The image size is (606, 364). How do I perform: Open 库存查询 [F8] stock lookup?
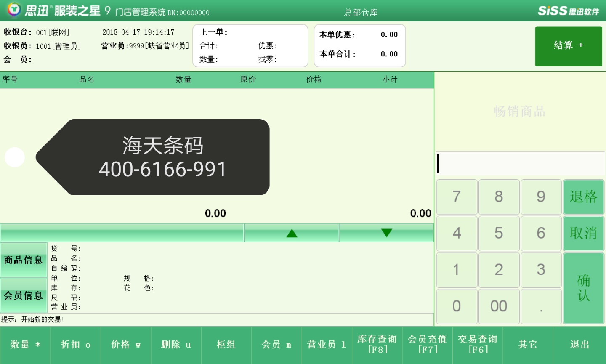click(x=377, y=345)
